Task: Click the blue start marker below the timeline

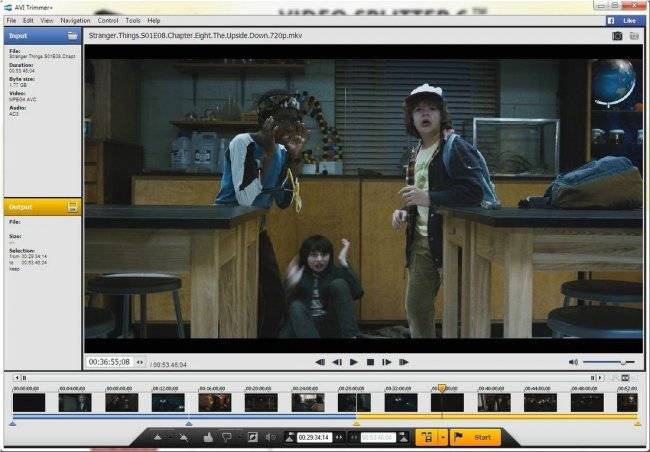Action: 12,423
